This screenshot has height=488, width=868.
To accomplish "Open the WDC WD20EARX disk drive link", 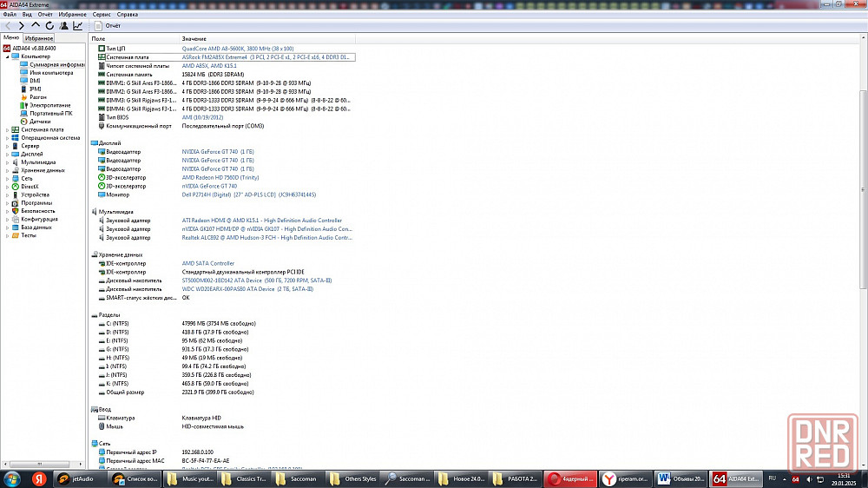I will (x=247, y=289).
